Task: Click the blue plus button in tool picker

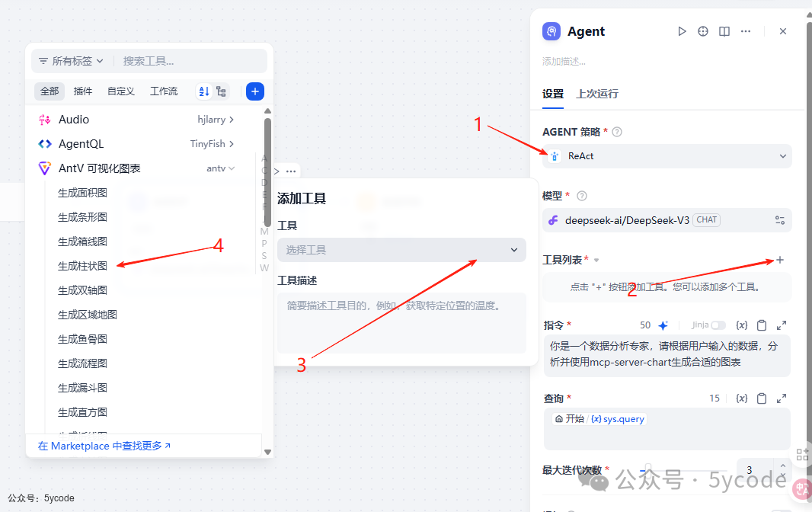Action: [x=254, y=91]
